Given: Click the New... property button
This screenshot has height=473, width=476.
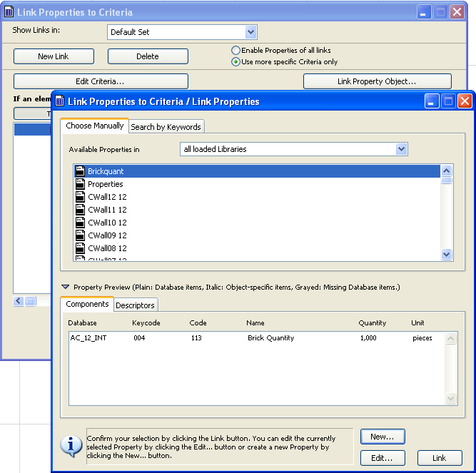Looking at the screenshot, I should click(383, 437).
